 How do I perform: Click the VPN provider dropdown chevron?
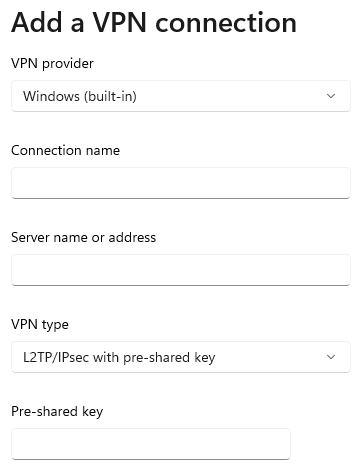pyautogui.click(x=331, y=96)
